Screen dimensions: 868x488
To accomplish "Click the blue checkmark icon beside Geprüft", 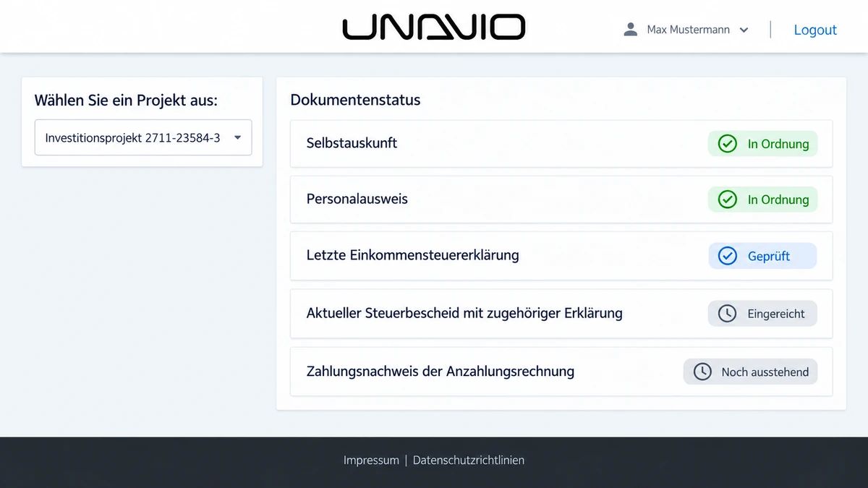I will 727,256.
